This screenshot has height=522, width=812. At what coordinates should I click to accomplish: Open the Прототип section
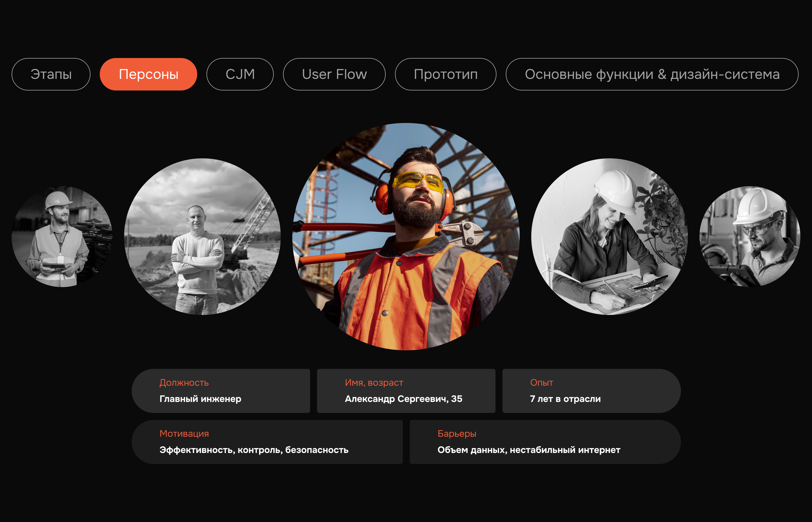tap(446, 74)
